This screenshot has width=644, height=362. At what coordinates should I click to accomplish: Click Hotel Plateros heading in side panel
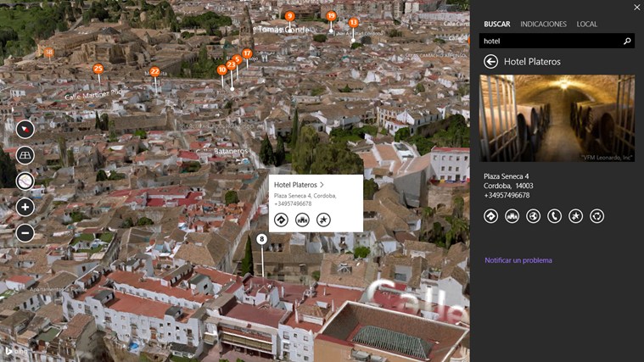pyautogui.click(x=532, y=62)
